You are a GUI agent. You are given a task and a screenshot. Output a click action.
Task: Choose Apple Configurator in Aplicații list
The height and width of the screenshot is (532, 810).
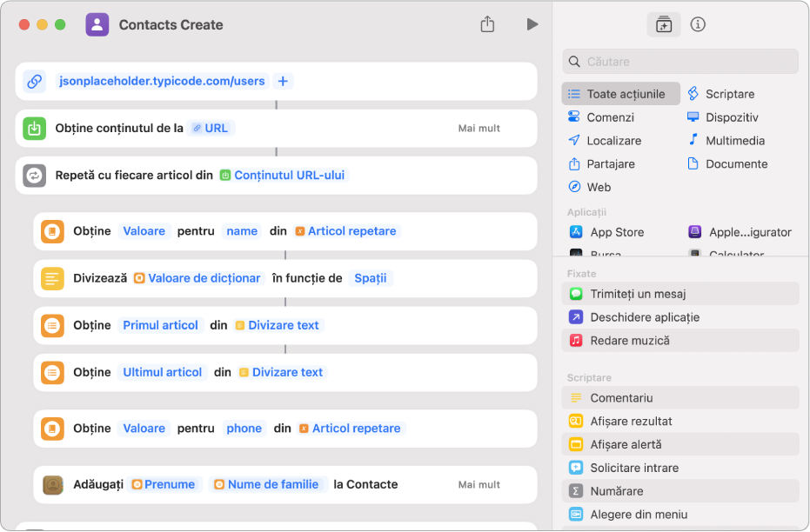[x=740, y=232]
